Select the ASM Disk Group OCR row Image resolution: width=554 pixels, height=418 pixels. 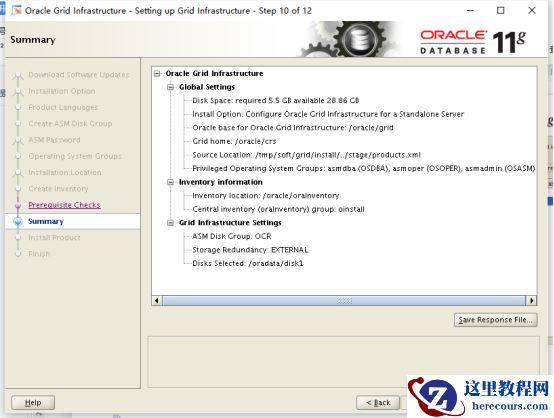[x=231, y=236]
